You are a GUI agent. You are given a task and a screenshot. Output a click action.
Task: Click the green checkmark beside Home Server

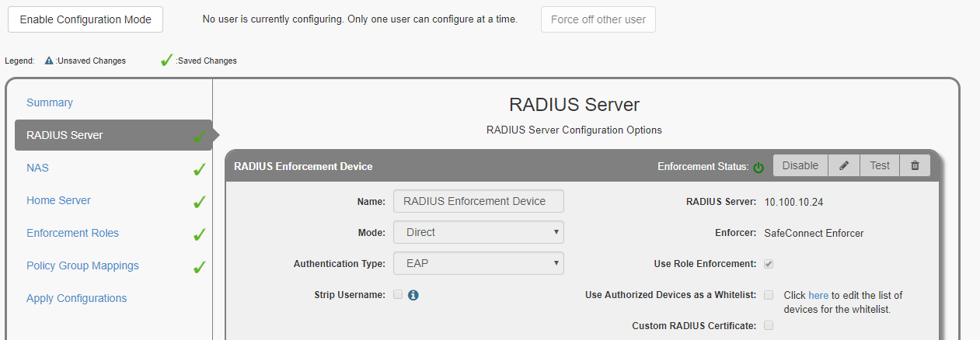point(199,202)
